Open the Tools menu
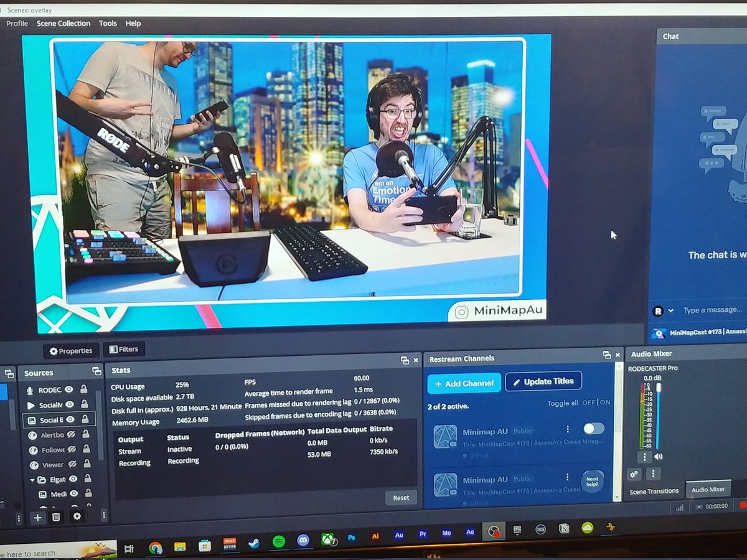Screen dimensions: 747x560 tap(108, 24)
